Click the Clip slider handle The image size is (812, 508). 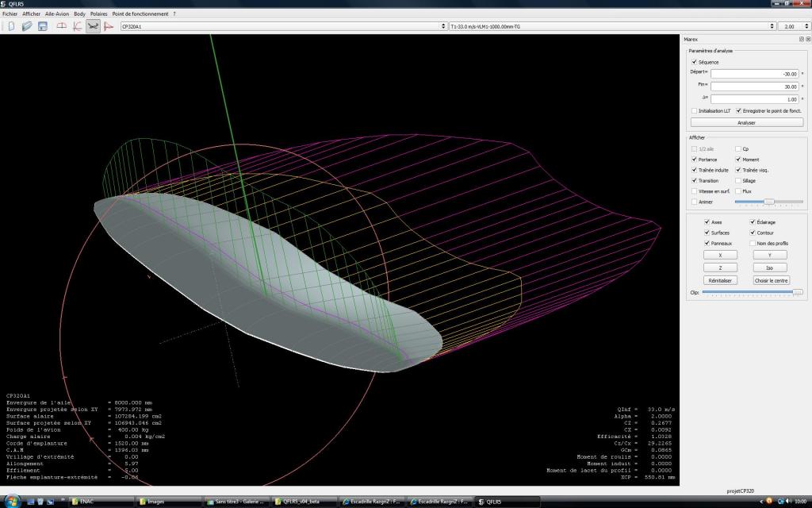click(x=798, y=292)
